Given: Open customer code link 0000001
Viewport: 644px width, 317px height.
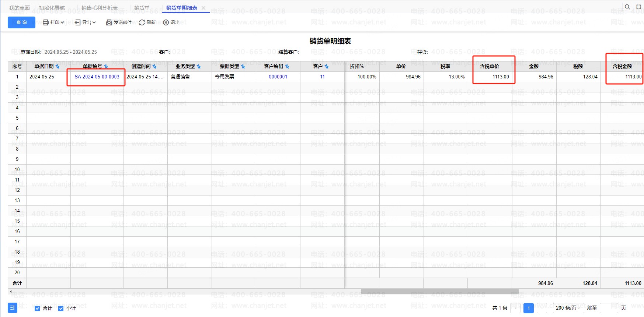Looking at the screenshot, I should pos(278,77).
